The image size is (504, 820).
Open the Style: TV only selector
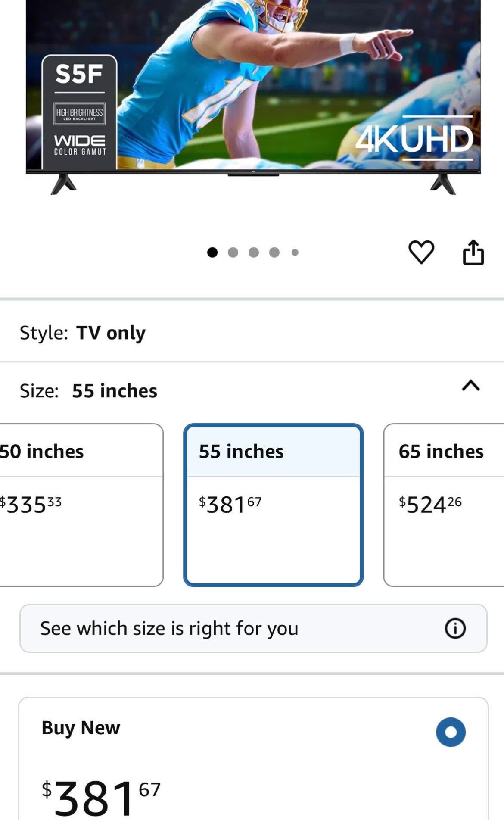83,333
